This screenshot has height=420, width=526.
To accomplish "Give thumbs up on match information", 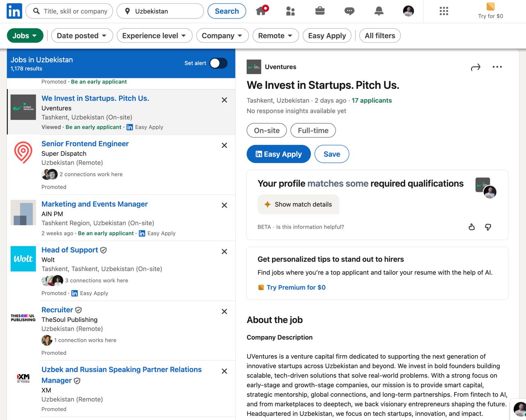I will point(472,227).
